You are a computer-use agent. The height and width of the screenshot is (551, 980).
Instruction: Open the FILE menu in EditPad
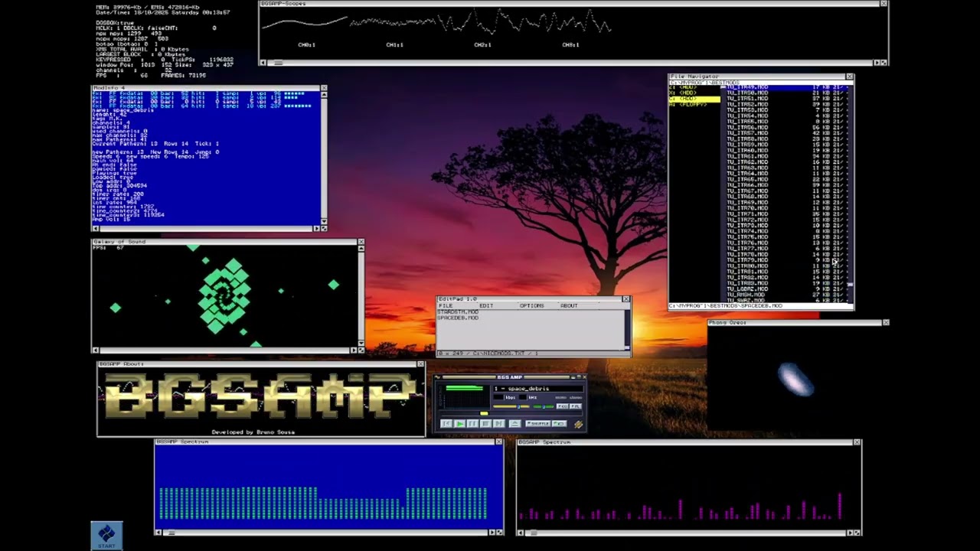click(446, 306)
